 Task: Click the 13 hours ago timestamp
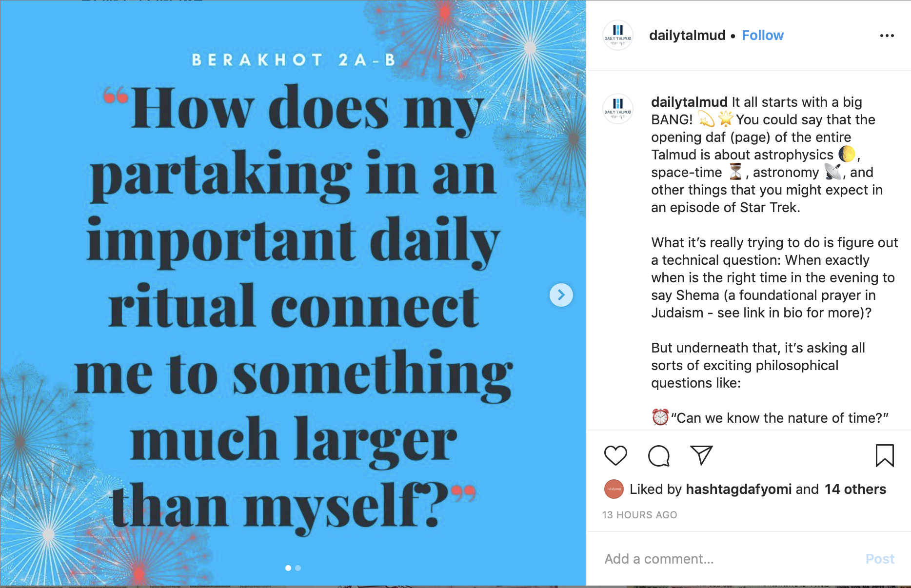tap(639, 515)
